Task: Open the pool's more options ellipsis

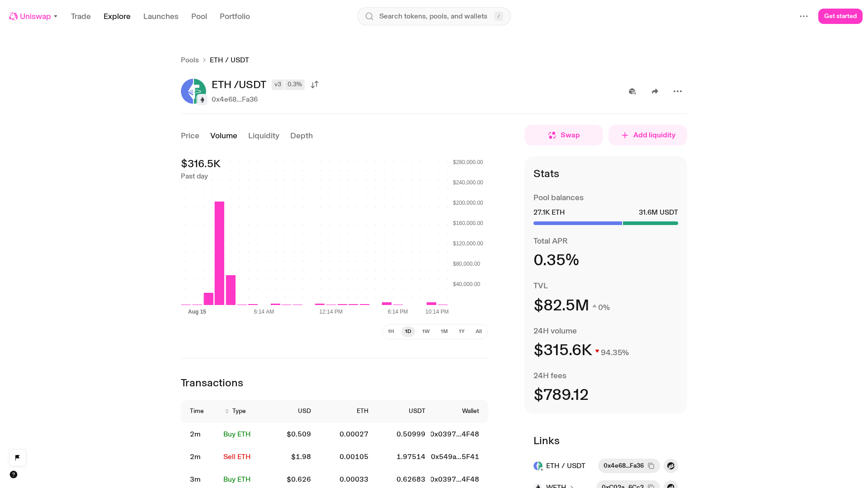Action: pyautogui.click(x=678, y=91)
